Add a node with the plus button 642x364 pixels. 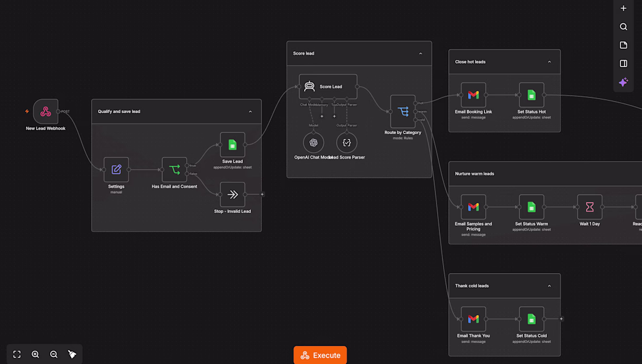coord(623,8)
